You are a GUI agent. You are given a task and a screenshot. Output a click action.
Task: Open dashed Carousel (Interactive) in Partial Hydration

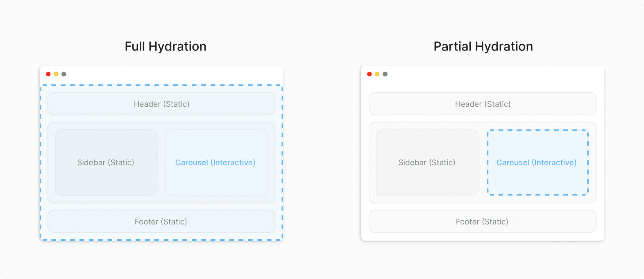[x=537, y=181]
